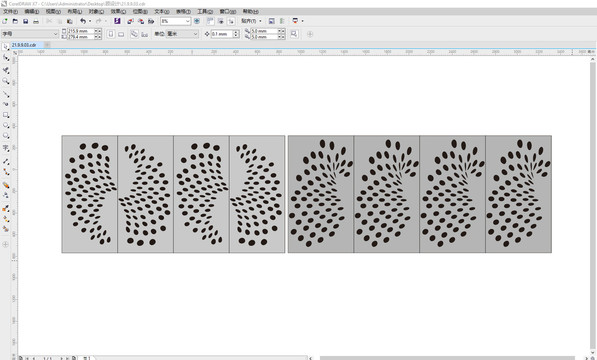Image resolution: width=597 pixels, height=360 pixels.
Task: Toggle Show Grid button in toolbar
Action: pos(220,21)
